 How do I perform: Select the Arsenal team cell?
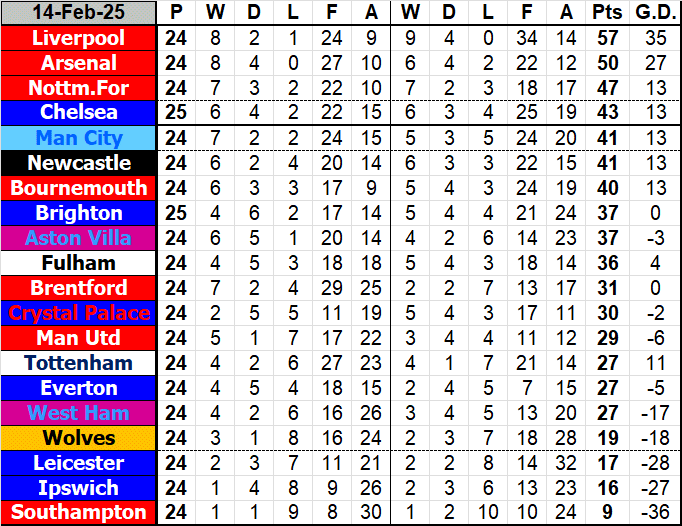tap(79, 63)
